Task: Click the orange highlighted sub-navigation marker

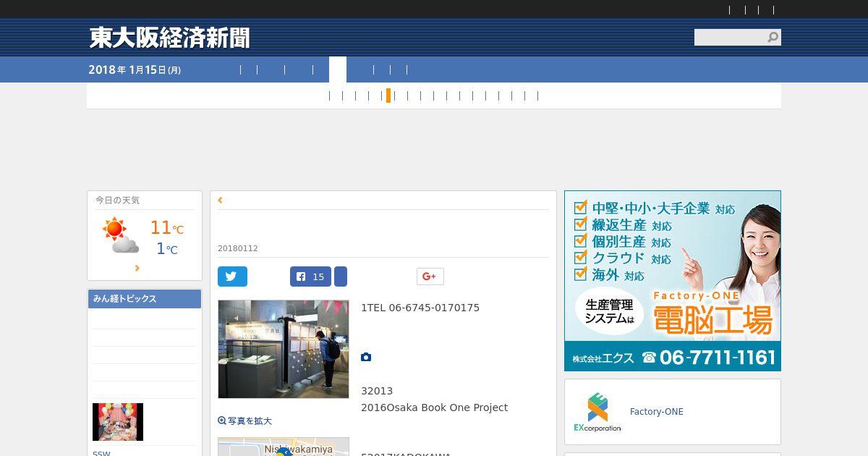Action: [x=388, y=96]
